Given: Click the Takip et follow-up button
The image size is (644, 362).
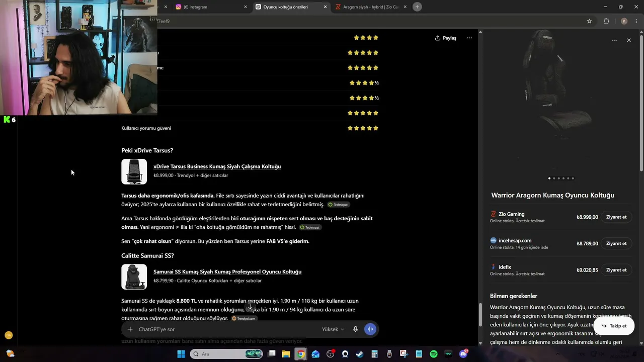Looking at the screenshot, I should [x=614, y=326].
